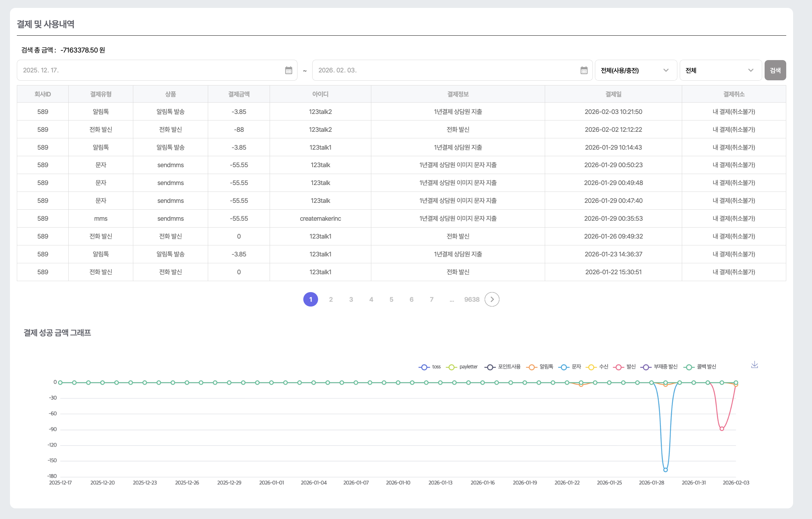Select page 5 in pagination

point(391,299)
